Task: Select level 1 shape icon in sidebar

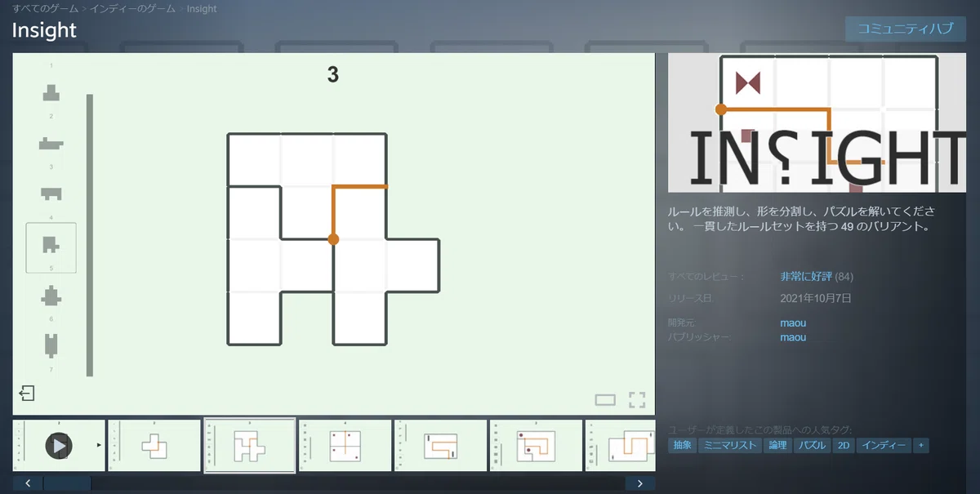Action: pyautogui.click(x=51, y=92)
